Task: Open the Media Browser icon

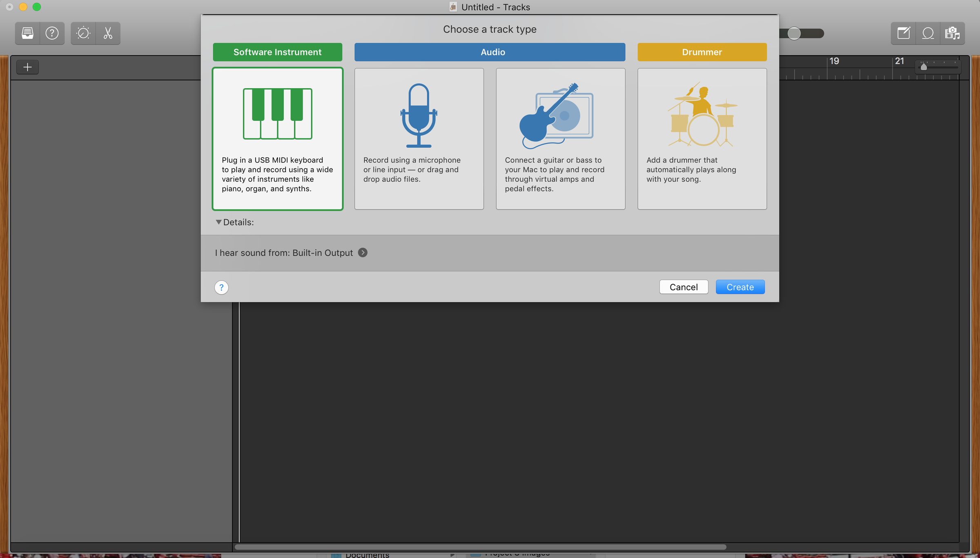Action: 952,33
